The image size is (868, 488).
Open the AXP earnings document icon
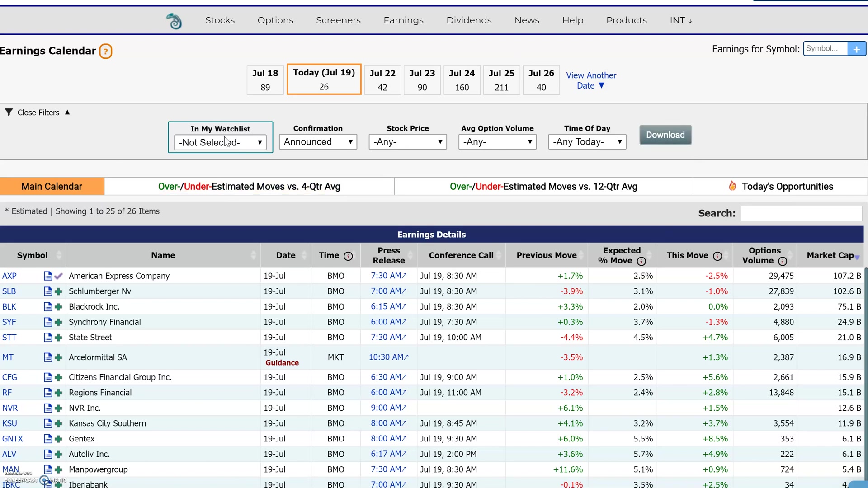[48, 276]
